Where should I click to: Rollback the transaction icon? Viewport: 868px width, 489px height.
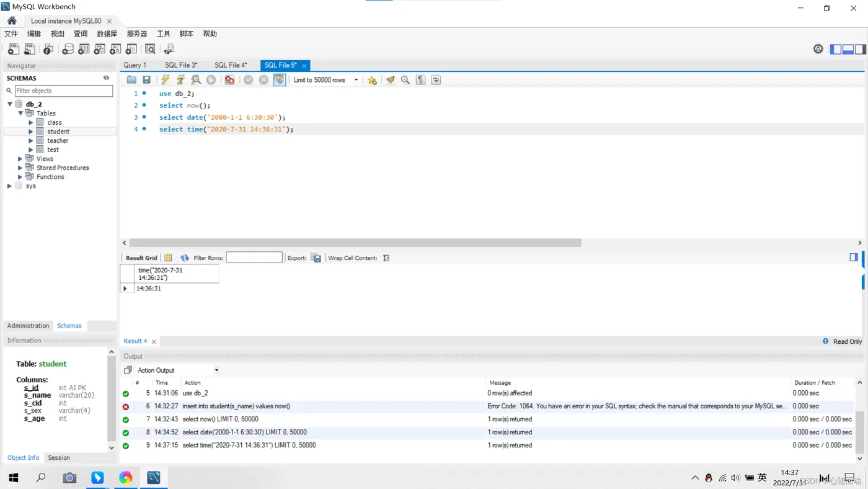[263, 80]
